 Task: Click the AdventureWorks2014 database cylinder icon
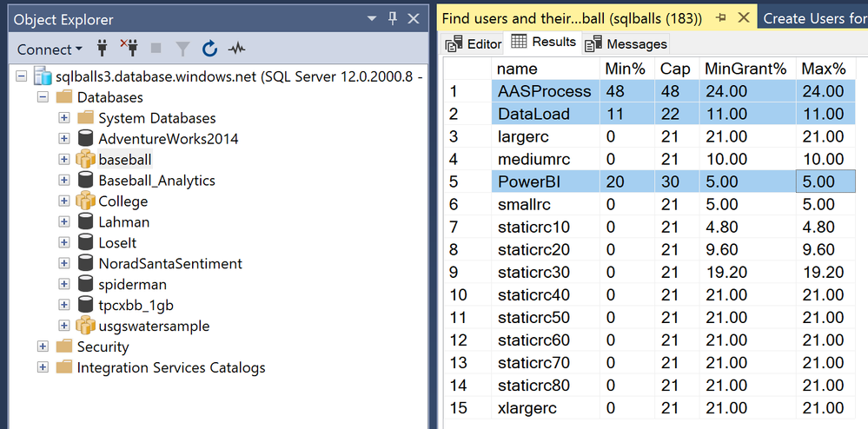point(85,138)
